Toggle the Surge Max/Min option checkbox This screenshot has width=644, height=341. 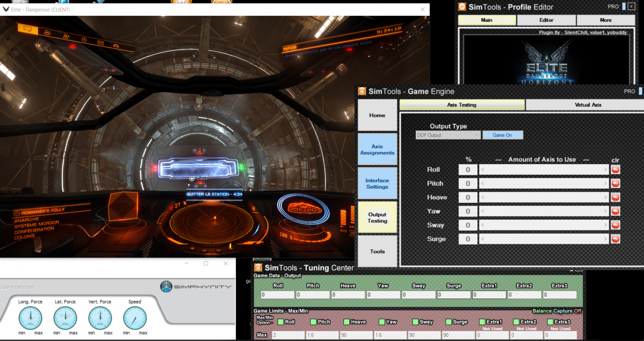[448, 322]
